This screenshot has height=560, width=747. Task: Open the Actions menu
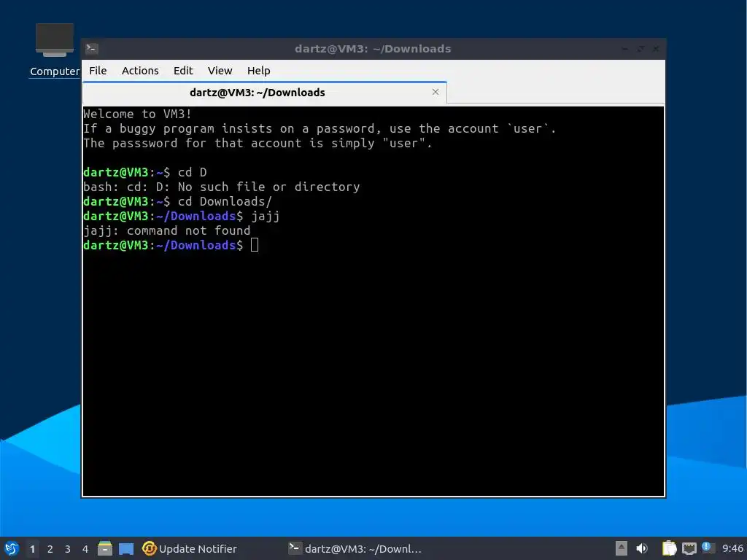coord(140,71)
